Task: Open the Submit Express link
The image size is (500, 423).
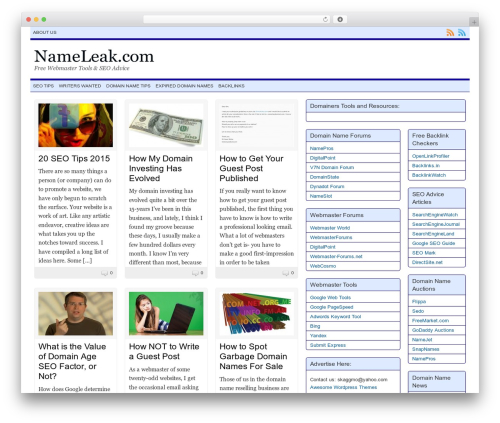Action: coord(328,345)
